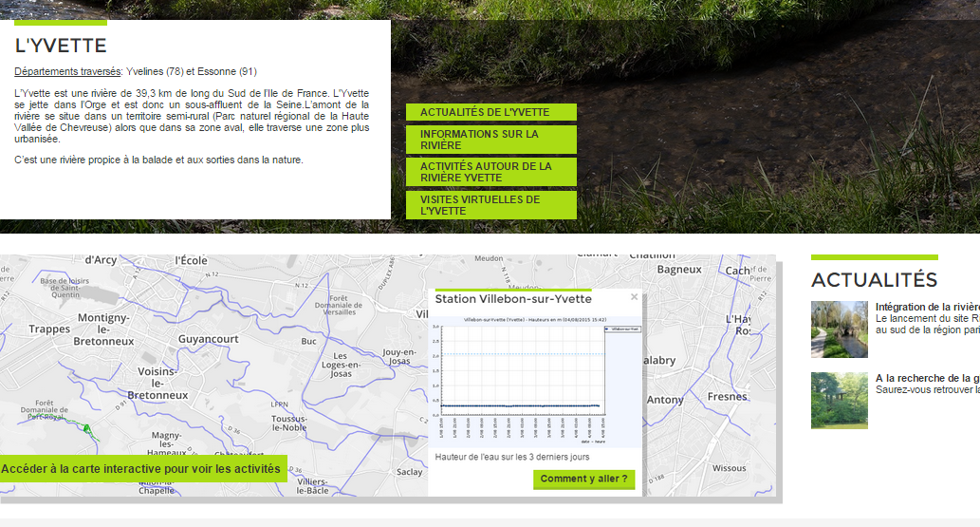Click Hauteur de l'eau caption text

pyautogui.click(x=512, y=457)
